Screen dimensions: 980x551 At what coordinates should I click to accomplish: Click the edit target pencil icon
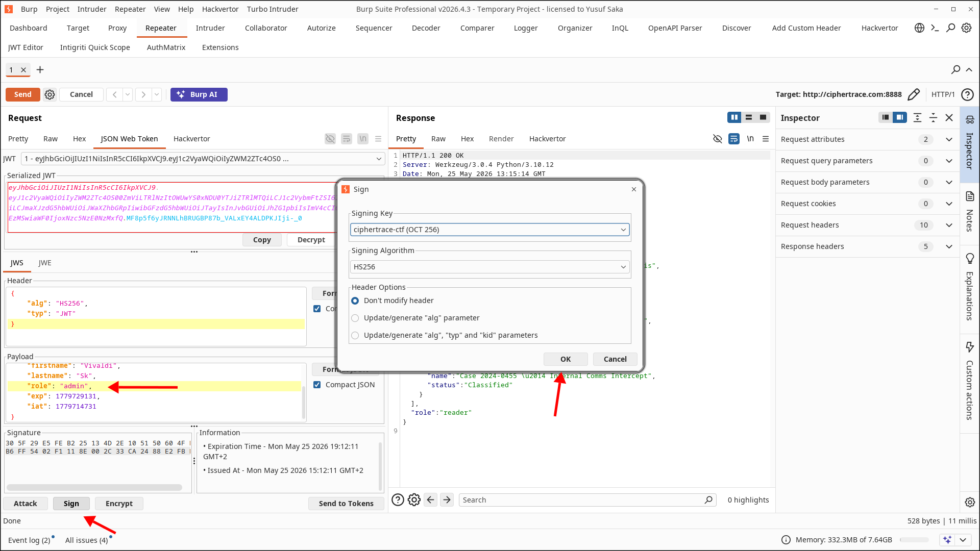pyautogui.click(x=914, y=95)
